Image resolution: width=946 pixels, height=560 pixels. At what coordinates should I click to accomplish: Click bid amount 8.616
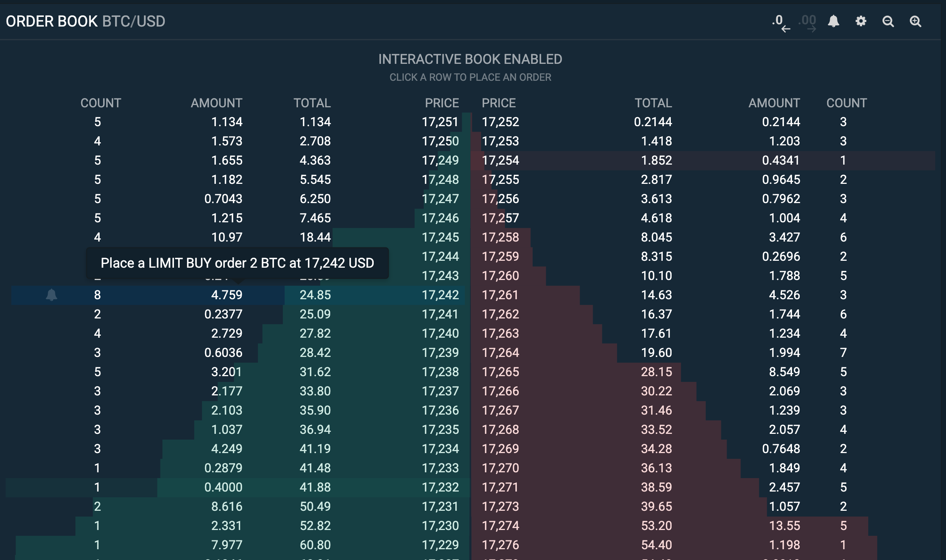[227, 507]
